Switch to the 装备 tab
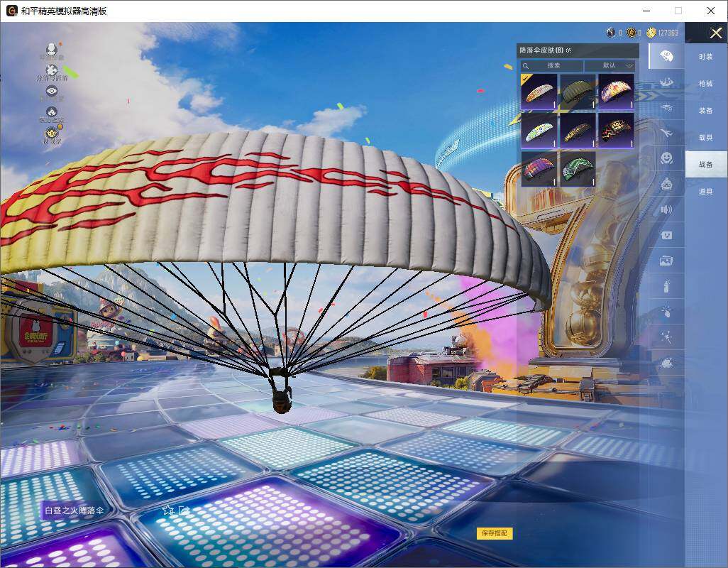The height and width of the screenshot is (568, 728). click(706, 111)
